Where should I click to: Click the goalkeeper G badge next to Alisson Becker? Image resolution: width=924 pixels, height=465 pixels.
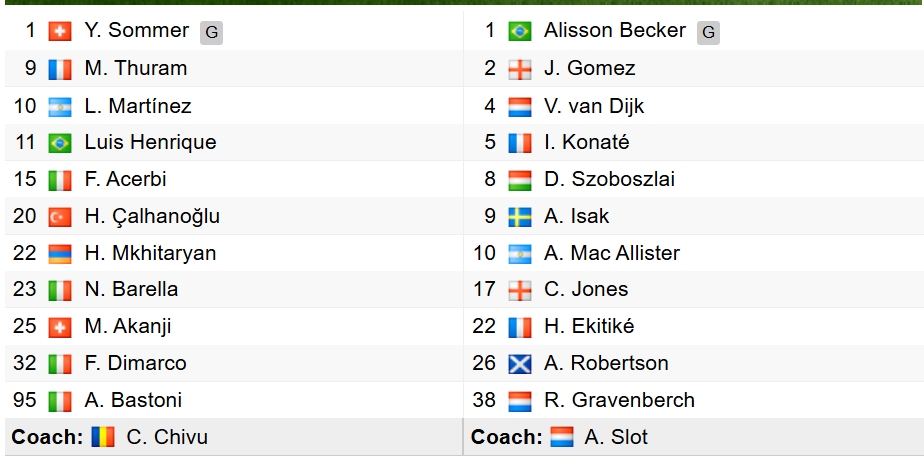pos(708,32)
